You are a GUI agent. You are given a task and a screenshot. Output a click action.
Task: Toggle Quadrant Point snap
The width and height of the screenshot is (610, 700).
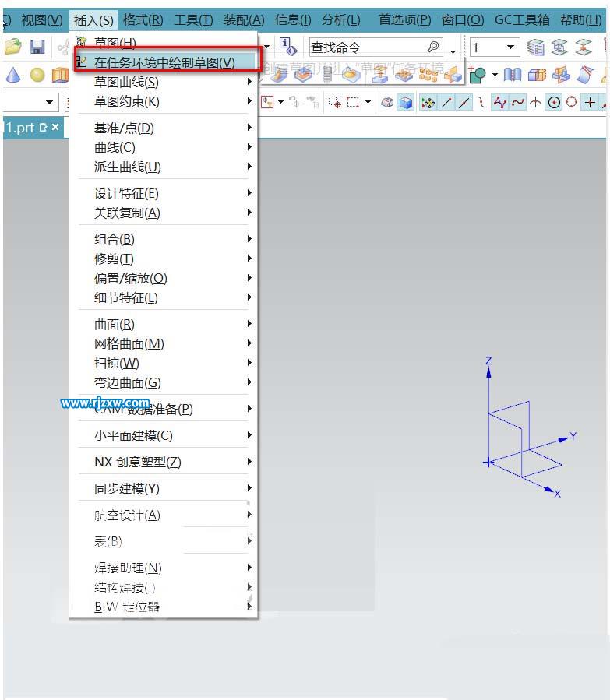571,103
